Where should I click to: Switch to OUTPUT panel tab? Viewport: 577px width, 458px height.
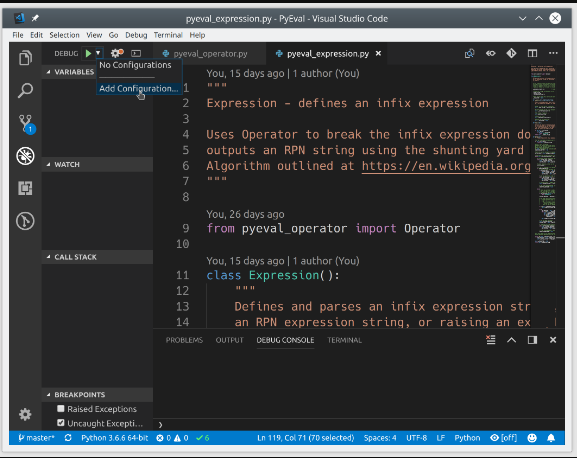230,340
